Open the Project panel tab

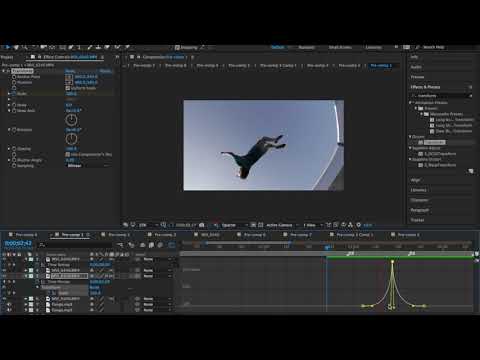(7, 57)
